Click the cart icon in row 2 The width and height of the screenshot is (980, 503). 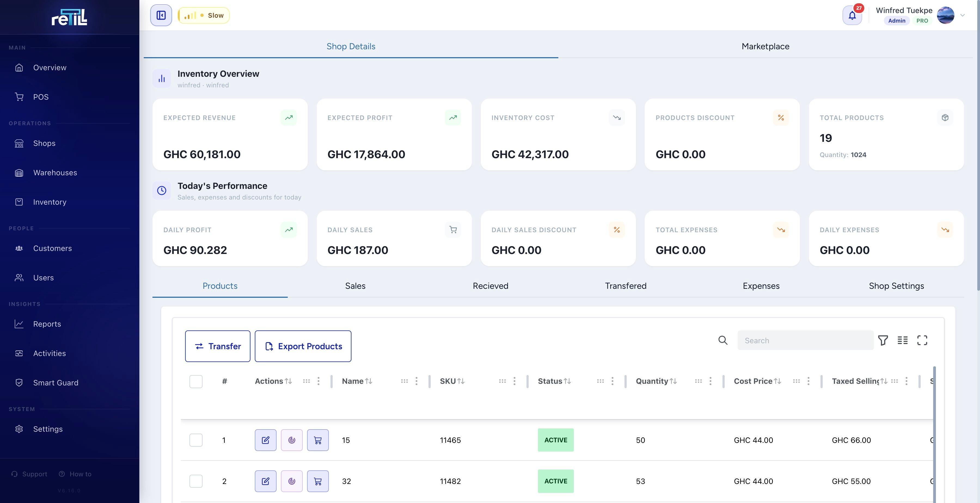318,481
